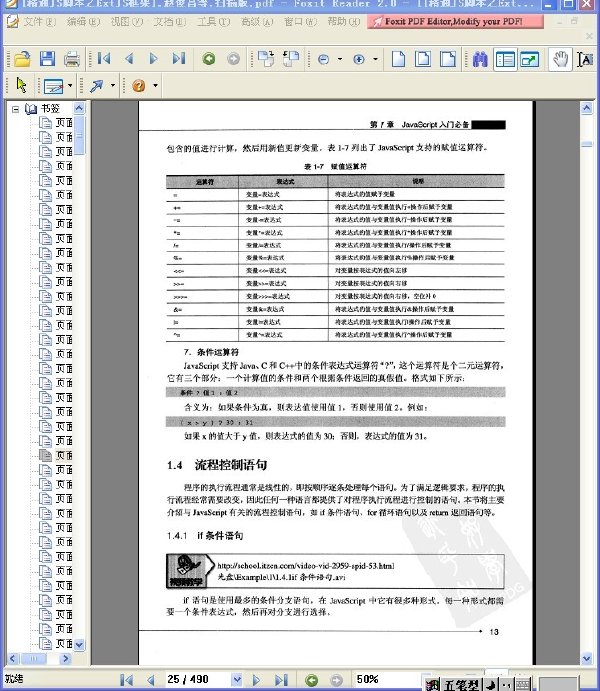Go to first page from status bar
The width and height of the screenshot is (600, 691).
[126, 680]
